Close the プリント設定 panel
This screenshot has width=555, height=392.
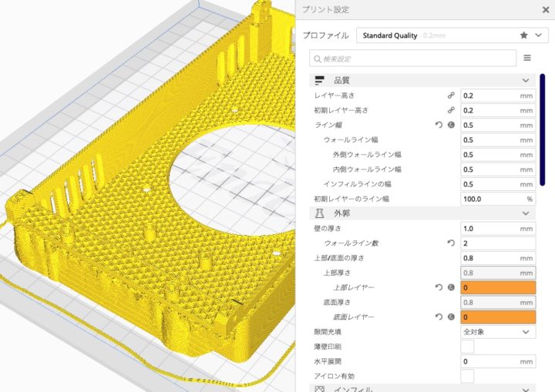(x=545, y=9)
